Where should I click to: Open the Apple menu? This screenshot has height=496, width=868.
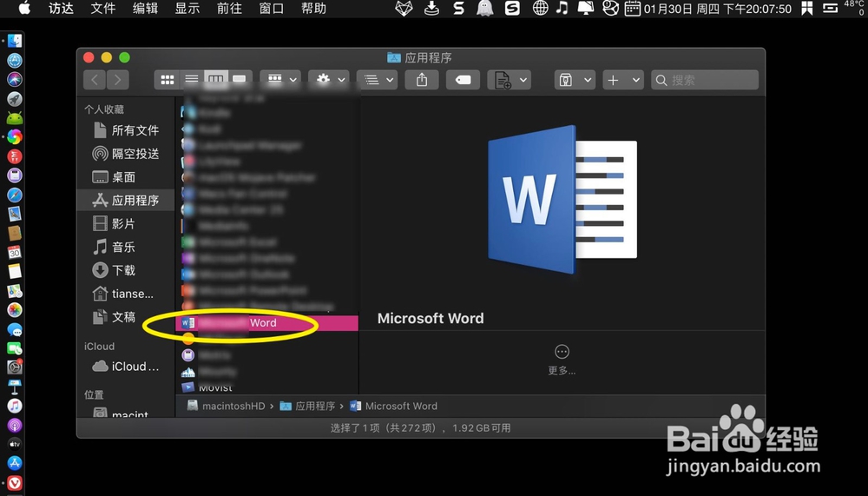point(24,9)
